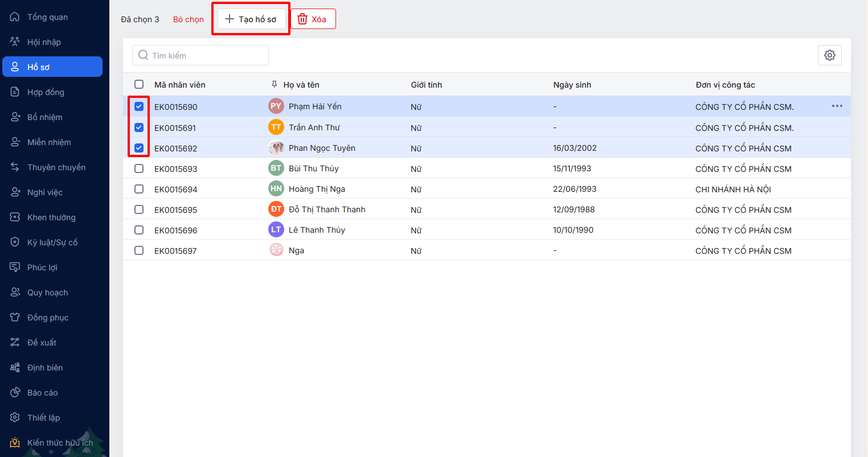The height and width of the screenshot is (457, 868).
Task: Click three-dot menu on Phạm Hải Yến row
Action: pos(837,106)
